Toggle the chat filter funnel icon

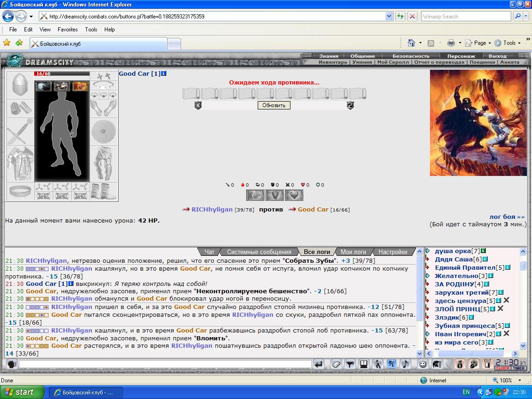point(350,364)
